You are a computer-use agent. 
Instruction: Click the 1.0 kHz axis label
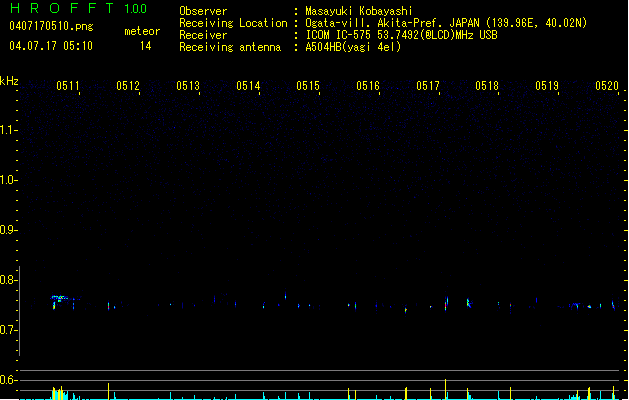pos(8,180)
